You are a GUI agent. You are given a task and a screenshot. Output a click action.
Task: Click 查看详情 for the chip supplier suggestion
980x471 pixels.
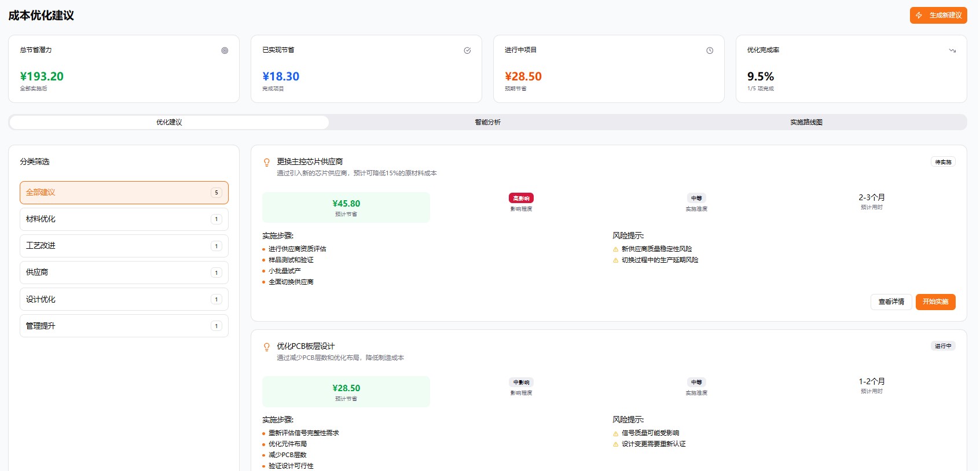(x=891, y=302)
